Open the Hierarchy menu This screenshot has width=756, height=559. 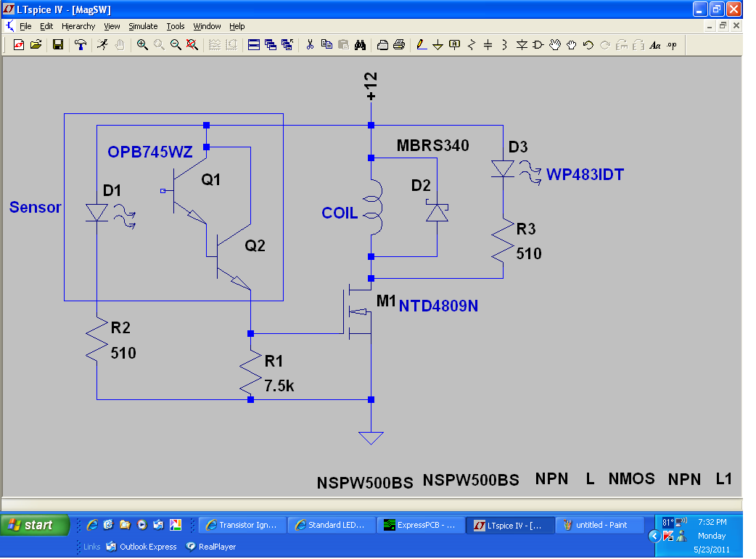pyautogui.click(x=78, y=26)
